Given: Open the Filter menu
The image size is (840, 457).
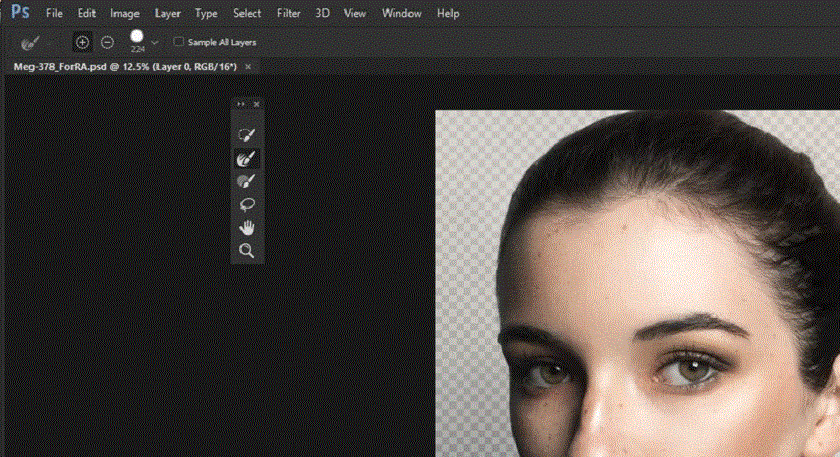Looking at the screenshot, I should [288, 14].
